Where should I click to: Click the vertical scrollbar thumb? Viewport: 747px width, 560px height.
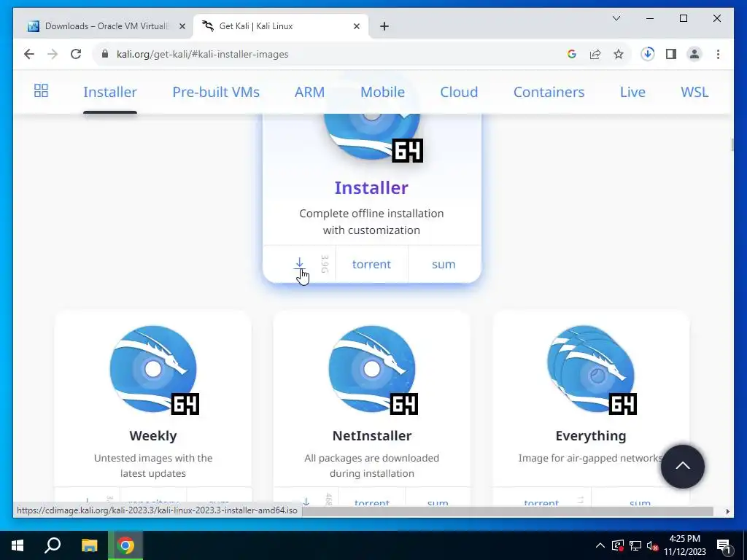click(731, 145)
